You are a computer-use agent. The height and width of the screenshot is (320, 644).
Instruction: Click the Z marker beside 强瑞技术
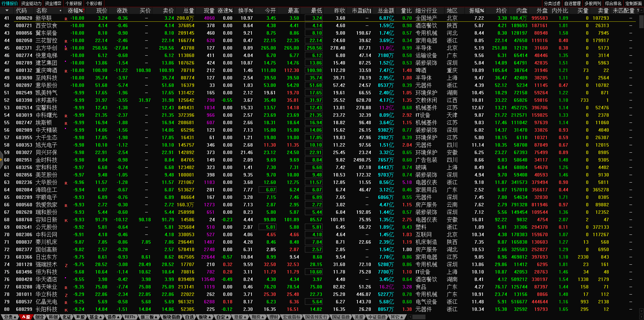(66, 265)
